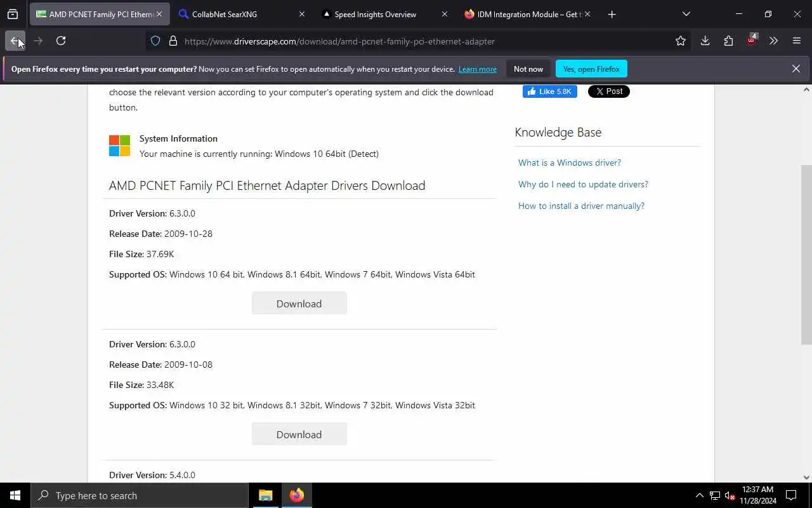Open the Firefox application menu
The image size is (812, 508).
(797, 41)
